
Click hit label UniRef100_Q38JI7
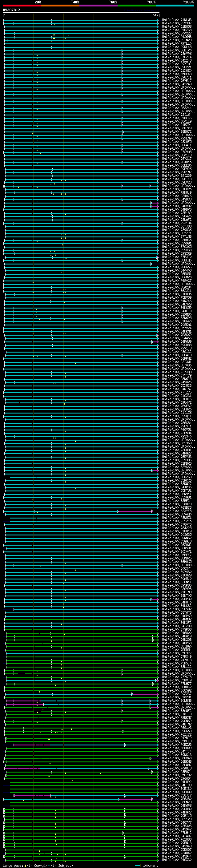177,795
